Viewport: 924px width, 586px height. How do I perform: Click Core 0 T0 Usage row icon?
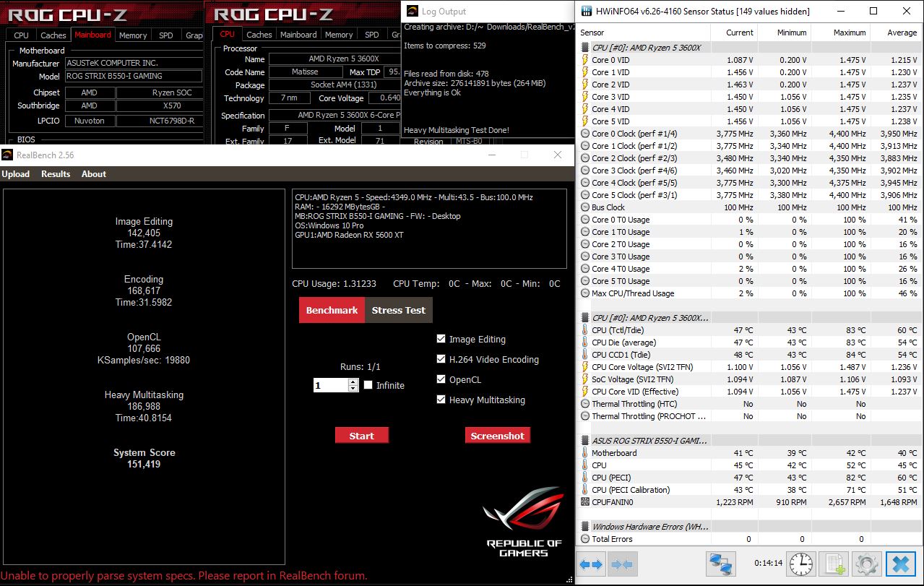click(x=585, y=220)
